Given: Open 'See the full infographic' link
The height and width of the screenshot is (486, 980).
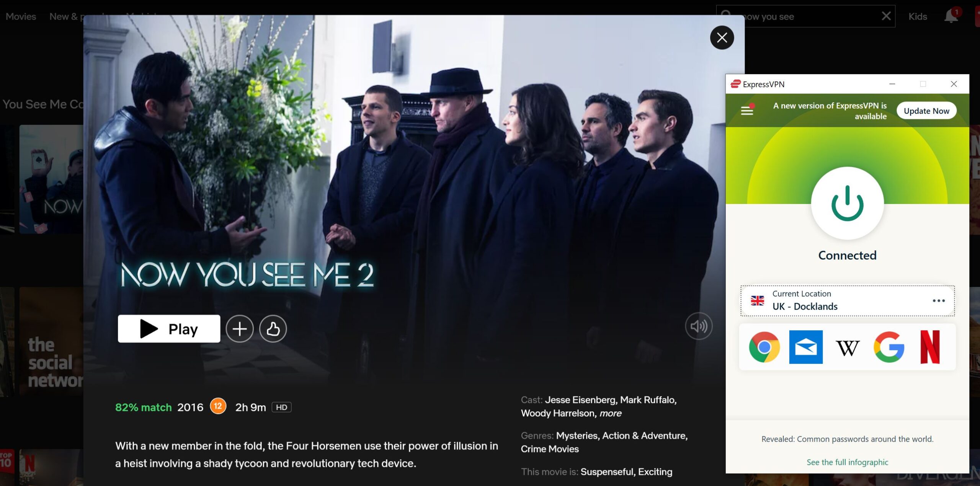Looking at the screenshot, I should [x=847, y=462].
